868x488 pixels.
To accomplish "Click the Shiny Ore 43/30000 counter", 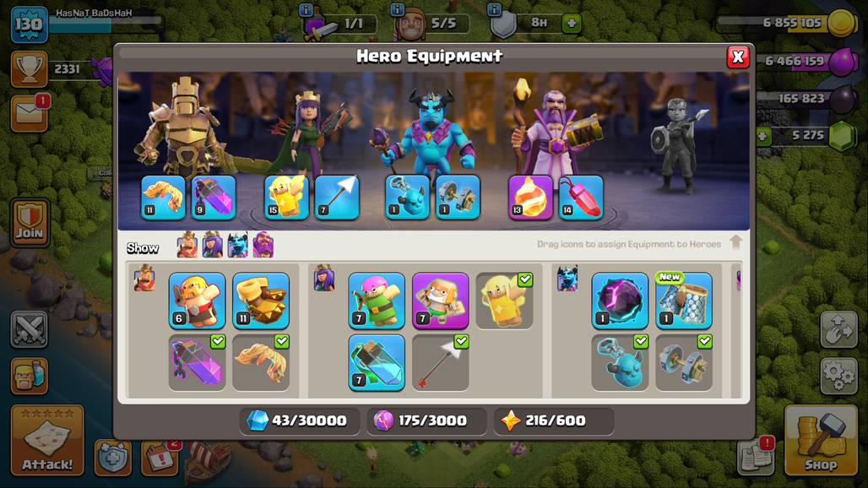I will 300,421.
